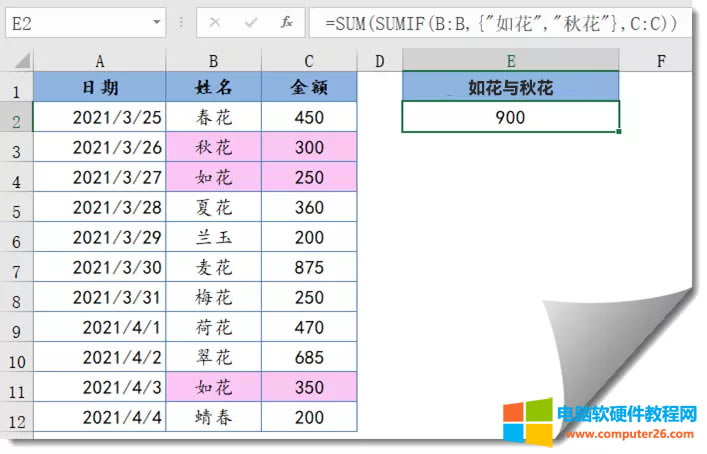Click the Cancel X icon in formula bar
This screenshot has height=454, width=707.
(x=215, y=21)
